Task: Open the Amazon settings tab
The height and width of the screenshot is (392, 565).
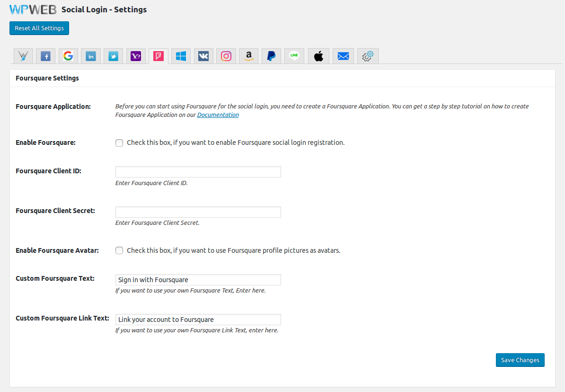Action: point(248,56)
